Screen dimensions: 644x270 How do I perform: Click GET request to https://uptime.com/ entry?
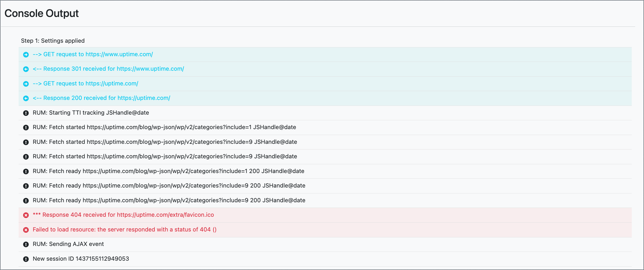click(325, 84)
